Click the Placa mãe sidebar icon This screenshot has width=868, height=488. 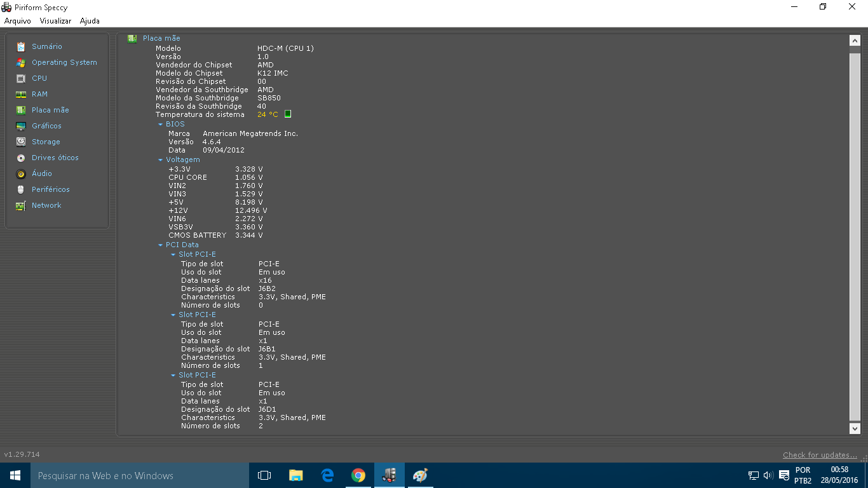coord(21,110)
